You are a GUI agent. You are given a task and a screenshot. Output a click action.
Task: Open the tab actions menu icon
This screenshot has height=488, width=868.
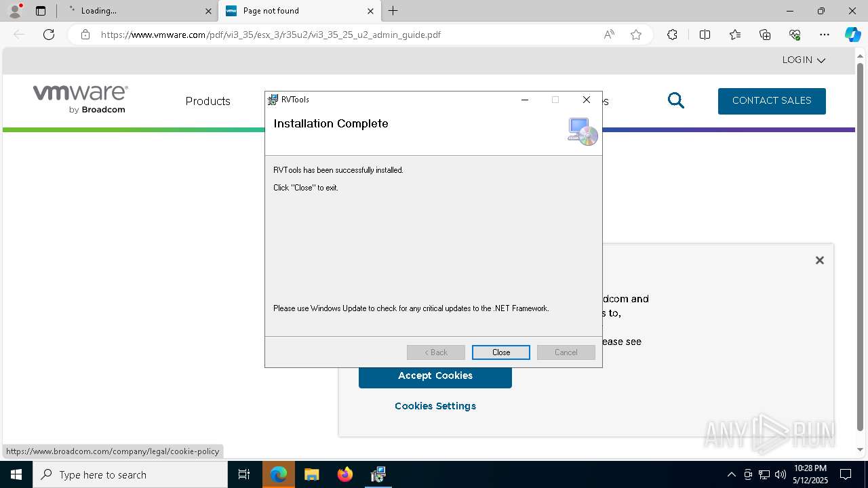[x=41, y=11]
